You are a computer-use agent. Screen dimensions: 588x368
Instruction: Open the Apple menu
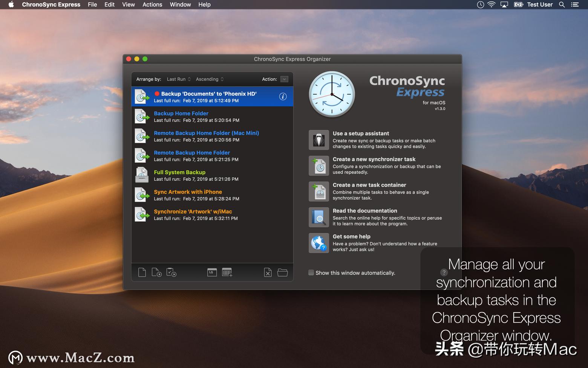coord(11,5)
